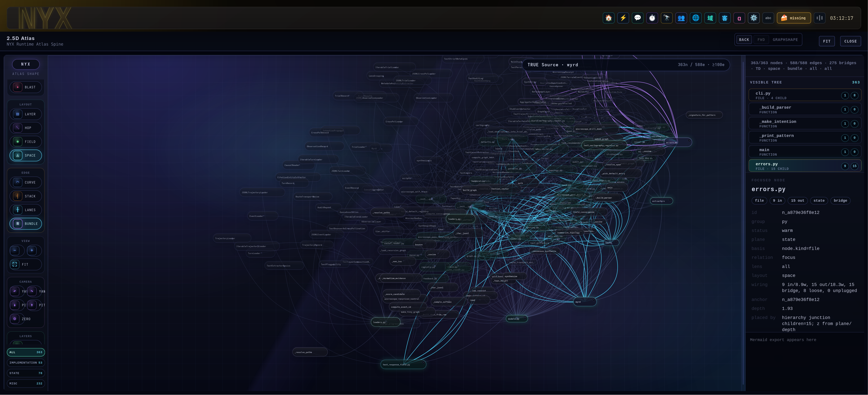Click the two-people users icon
Image resolution: width=868 pixels, height=395 pixels.
point(681,18)
